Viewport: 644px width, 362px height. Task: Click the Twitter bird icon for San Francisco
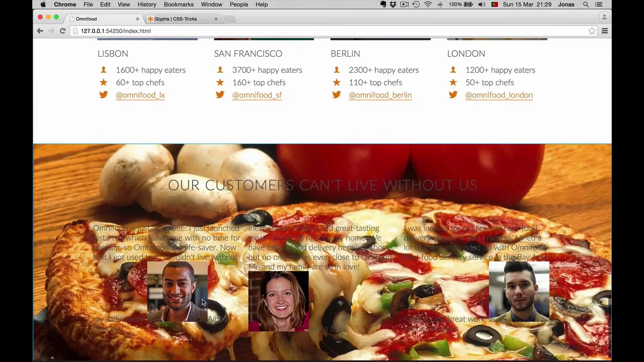tap(220, 95)
